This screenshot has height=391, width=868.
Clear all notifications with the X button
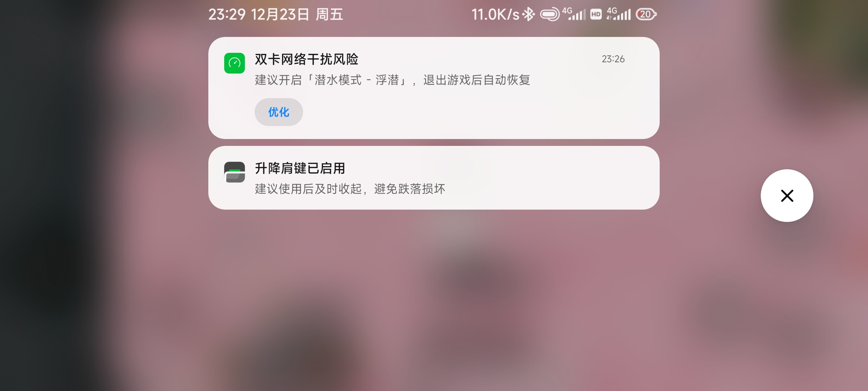[x=787, y=195]
